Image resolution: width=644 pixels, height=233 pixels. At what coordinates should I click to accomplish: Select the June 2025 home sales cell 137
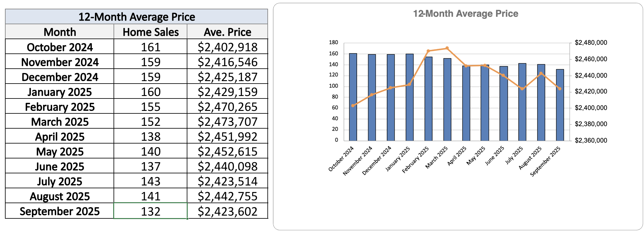150,167
